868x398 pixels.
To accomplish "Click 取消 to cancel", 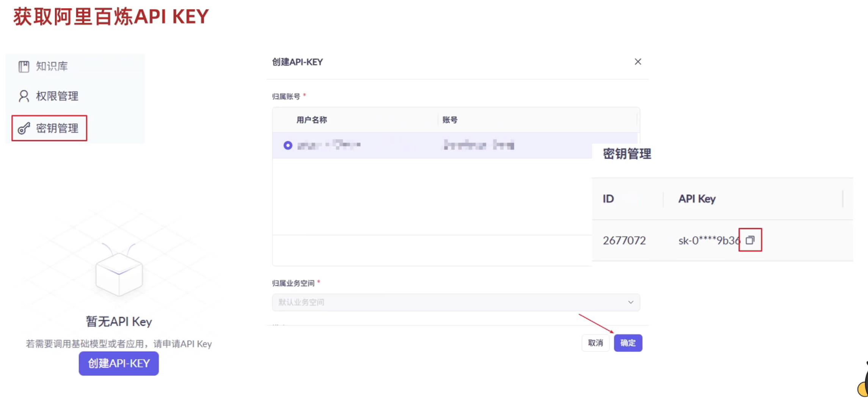I will [x=595, y=343].
